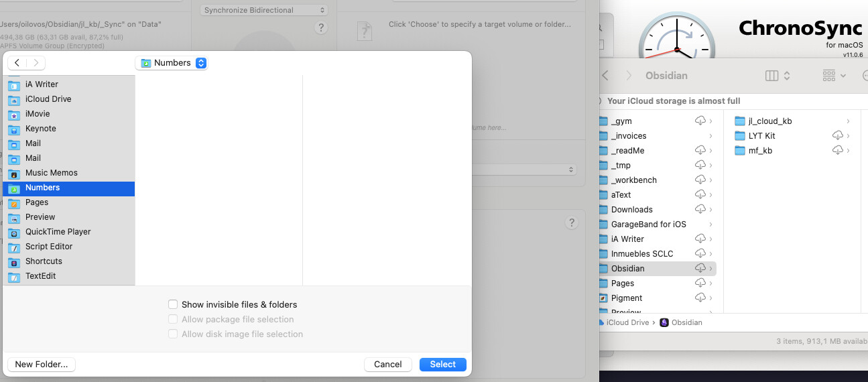Go back with the dialog's back arrow
Screen dimensions: 868x382
(x=17, y=63)
